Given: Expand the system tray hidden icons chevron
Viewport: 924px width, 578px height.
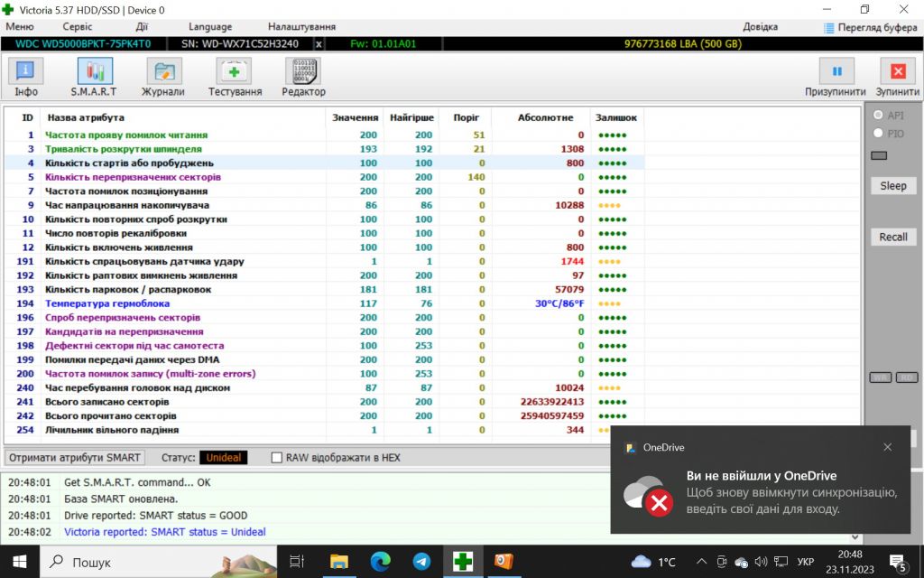Looking at the screenshot, I should coord(701,562).
